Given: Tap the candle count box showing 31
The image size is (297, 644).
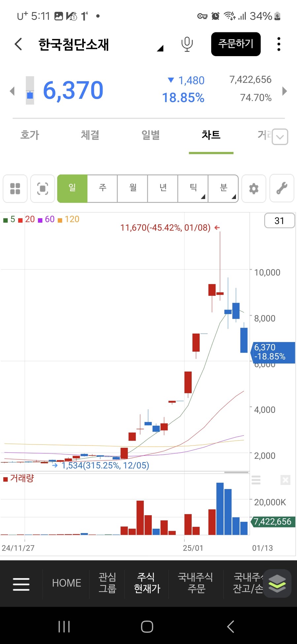Looking at the screenshot, I should 279,221.
